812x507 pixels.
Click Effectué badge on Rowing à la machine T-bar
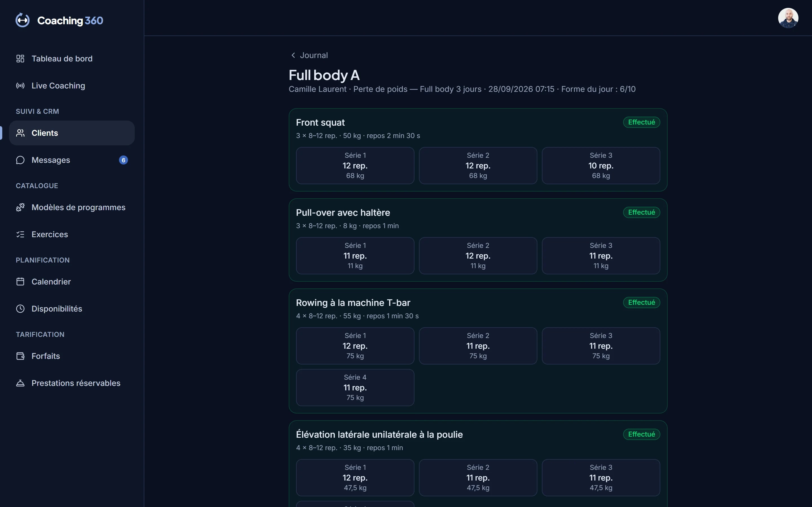[x=641, y=303]
